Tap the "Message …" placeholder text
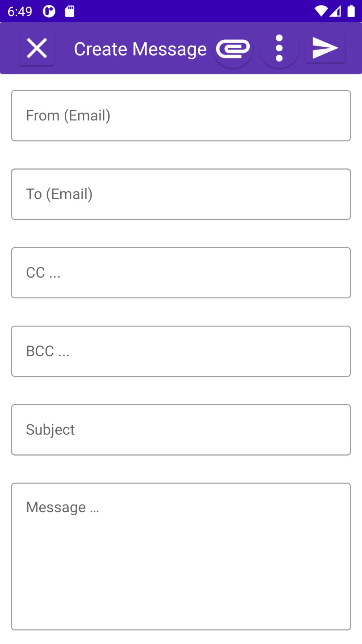This screenshot has width=362, height=644. pos(63,507)
